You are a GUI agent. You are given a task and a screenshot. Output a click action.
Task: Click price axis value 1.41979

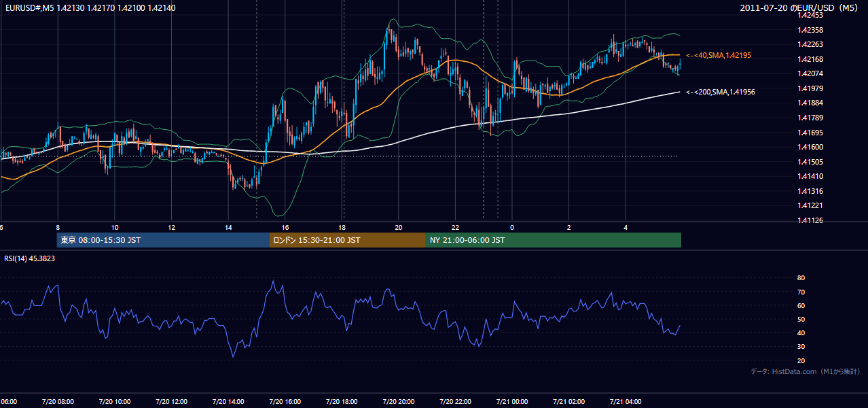pos(810,88)
